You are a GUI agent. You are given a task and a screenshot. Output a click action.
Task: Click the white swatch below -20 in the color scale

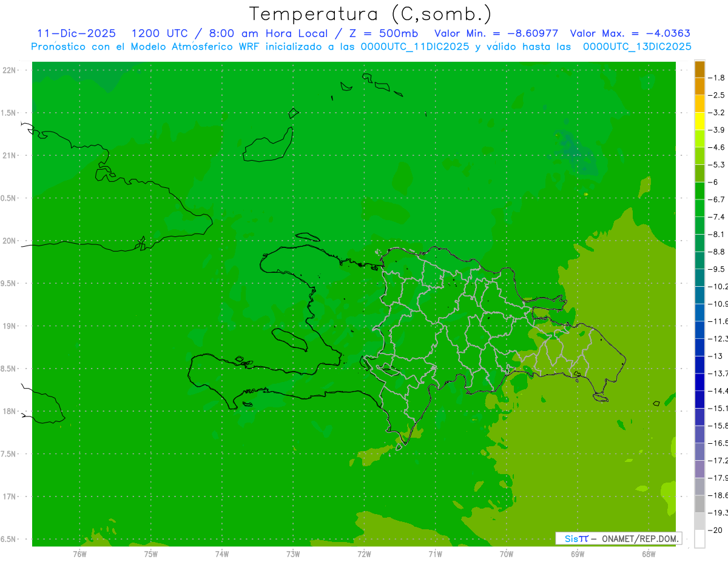point(699,539)
